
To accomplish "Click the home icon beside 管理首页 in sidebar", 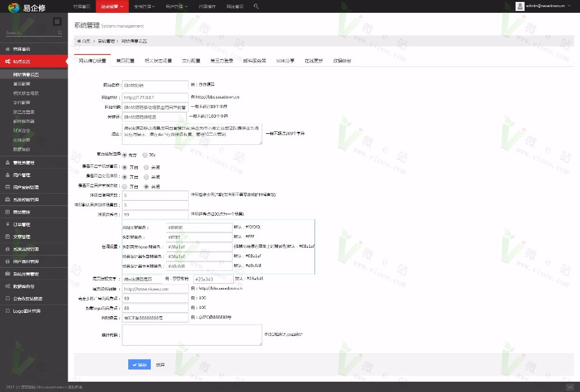I will (7, 49).
